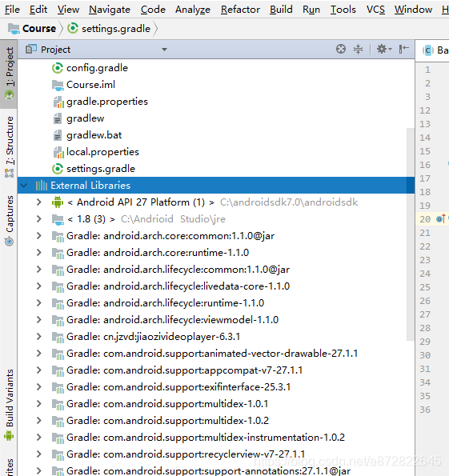This screenshot has width=449, height=476.
Task: Open the project panel gear settings
Action: coord(384,49)
